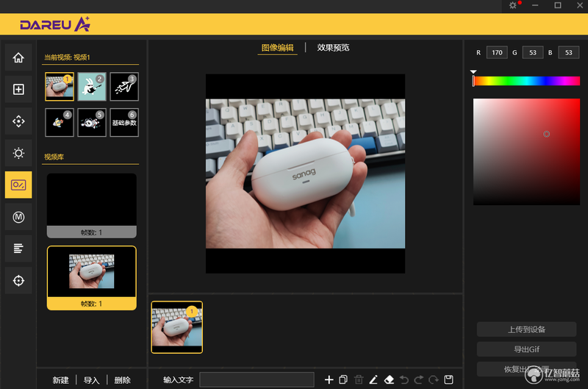This screenshot has width=588, height=389.
Task: Switch to 图像编辑 tab
Action: 278,48
